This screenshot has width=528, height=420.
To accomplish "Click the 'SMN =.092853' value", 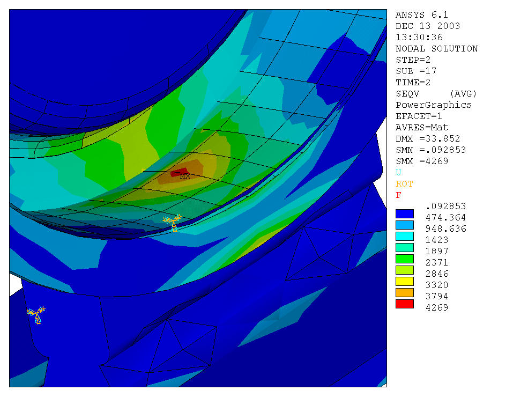I will [x=430, y=150].
